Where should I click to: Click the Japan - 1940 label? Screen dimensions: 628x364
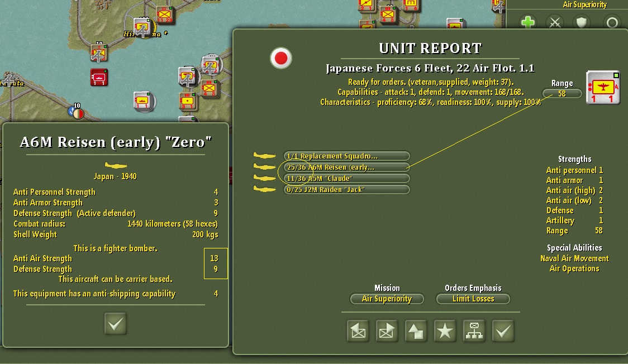[115, 176]
